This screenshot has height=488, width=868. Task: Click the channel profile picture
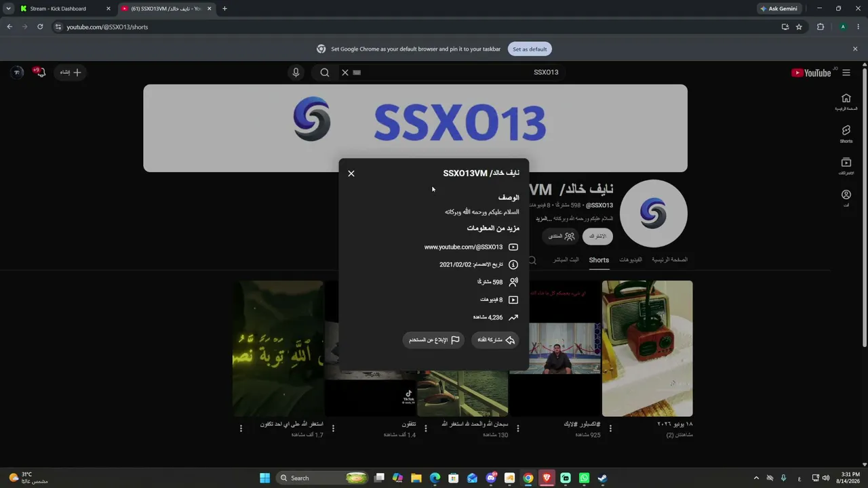654,213
